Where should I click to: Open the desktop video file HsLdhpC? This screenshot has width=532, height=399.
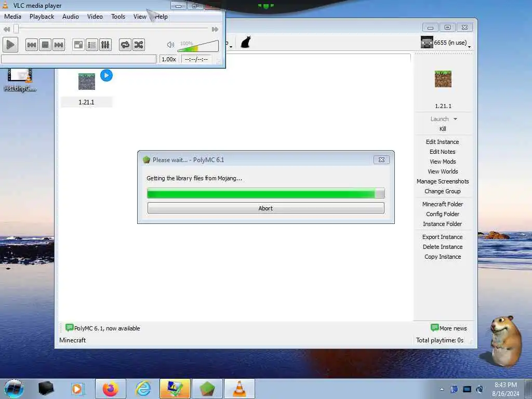[x=20, y=80]
